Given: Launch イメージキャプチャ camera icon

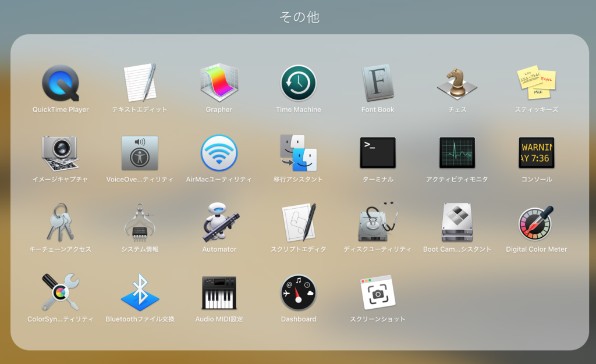Looking at the screenshot, I should tap(61, 154).
